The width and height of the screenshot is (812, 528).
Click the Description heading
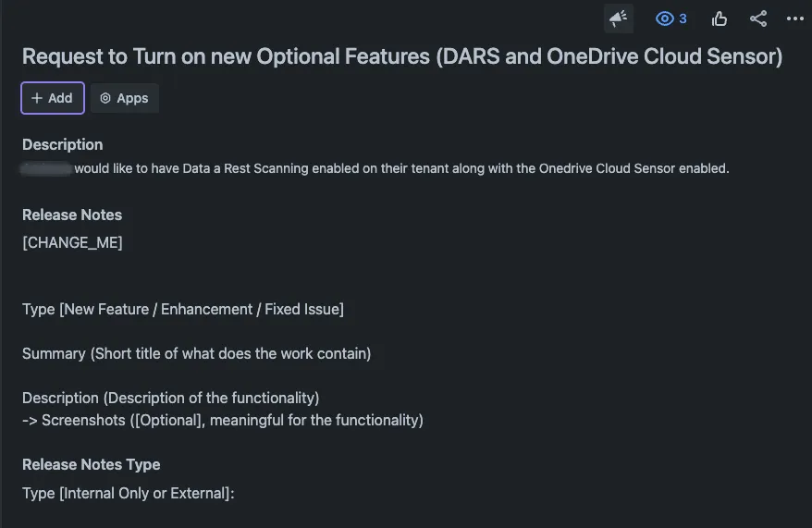(63, 144)
